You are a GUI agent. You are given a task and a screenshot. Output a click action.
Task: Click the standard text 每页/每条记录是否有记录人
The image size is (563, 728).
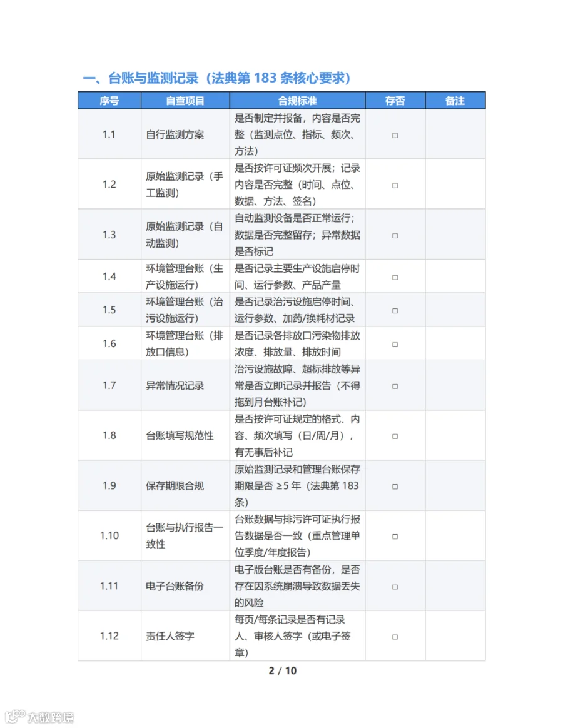click(x=293, y=636)
